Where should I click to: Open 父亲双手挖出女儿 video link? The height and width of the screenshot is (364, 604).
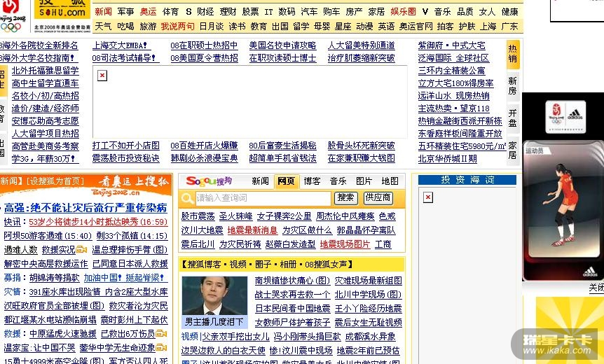[235, 336]
